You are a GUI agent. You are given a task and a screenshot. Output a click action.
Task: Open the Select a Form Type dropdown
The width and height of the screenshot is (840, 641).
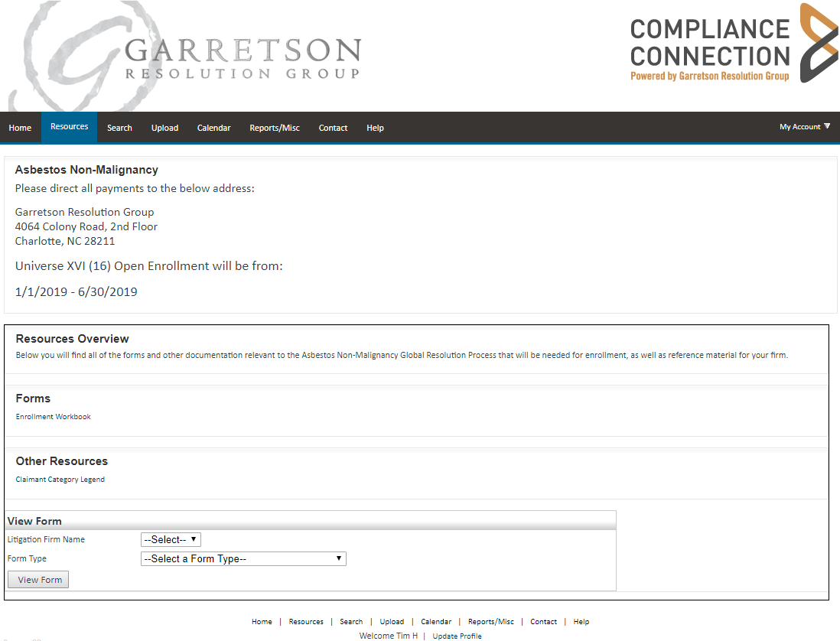click(243, 559)
